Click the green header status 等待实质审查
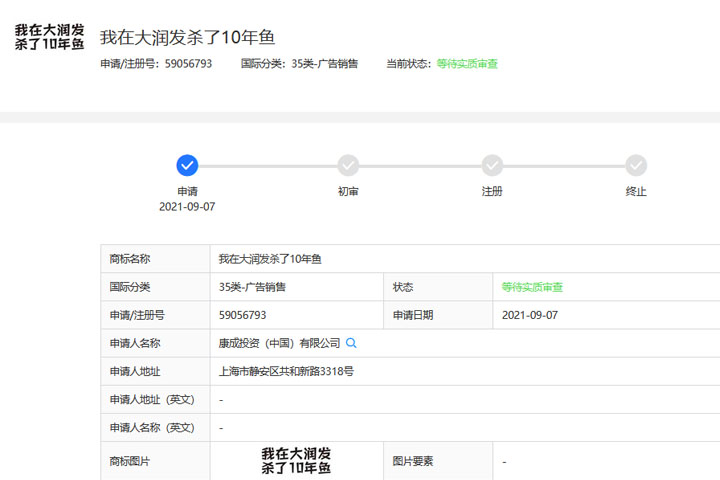Screen dimensions: 720x480 pyautogui.click(x=467, y=64)
